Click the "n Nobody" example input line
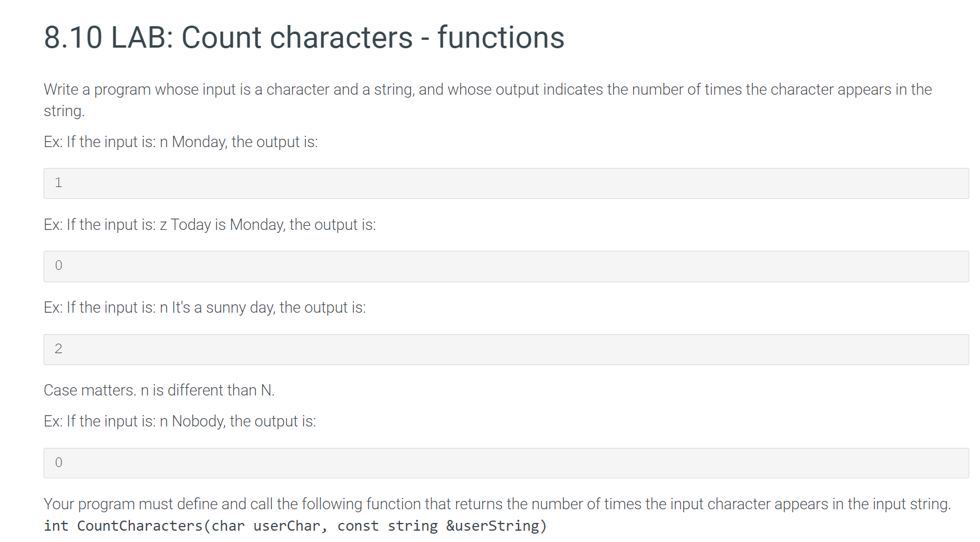Viewport: 980px width, 542px height. pyautogui.click(x=180, y=421)
